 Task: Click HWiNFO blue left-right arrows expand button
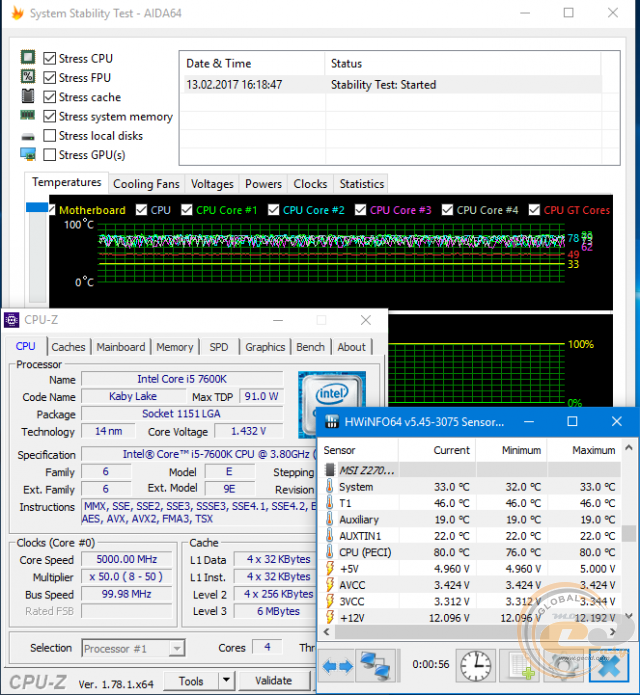(x=337, y=666)
